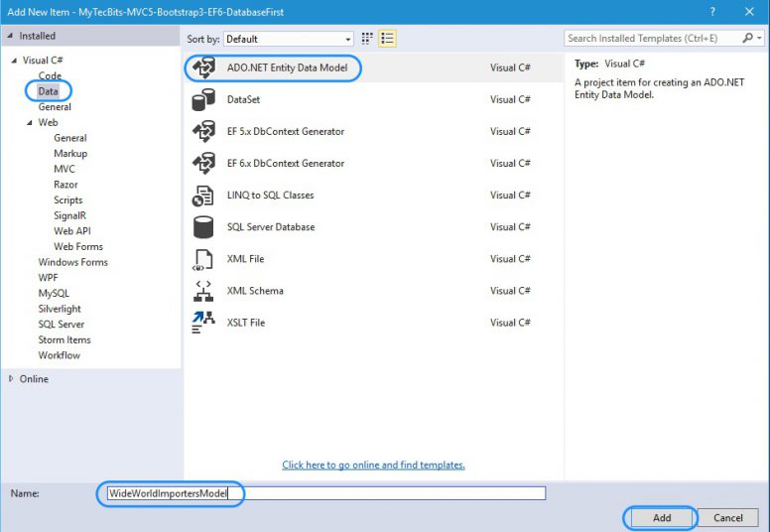Select the WPF category
Viewport: 770px width, 532px height.
tap(48, 278)
